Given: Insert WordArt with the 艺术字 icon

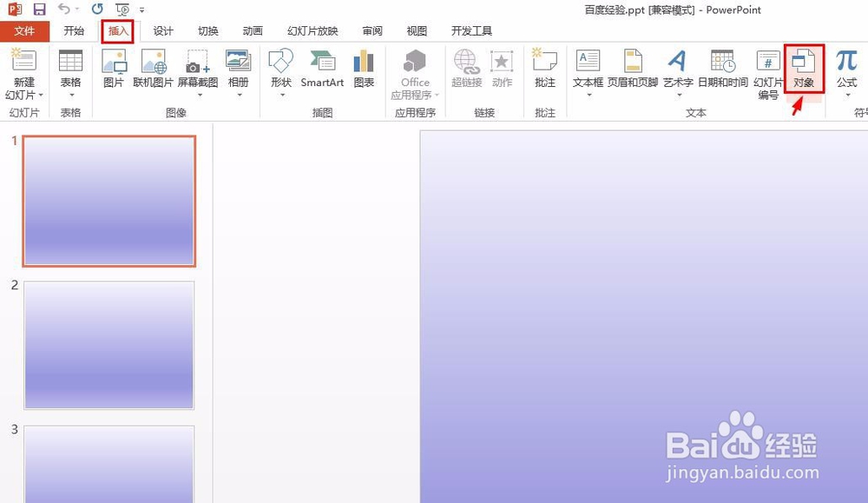Looking at the screenshot, I should pos(676,69).
